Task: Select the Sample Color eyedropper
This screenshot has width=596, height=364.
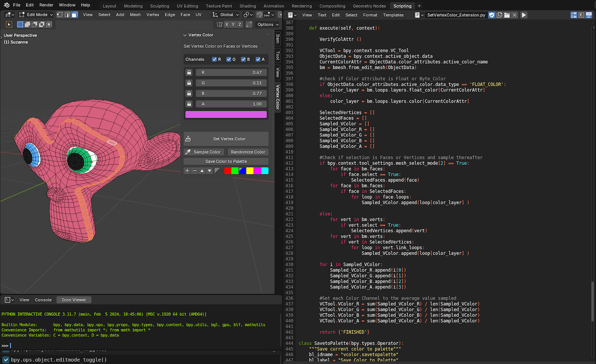Action: (204, 152)
